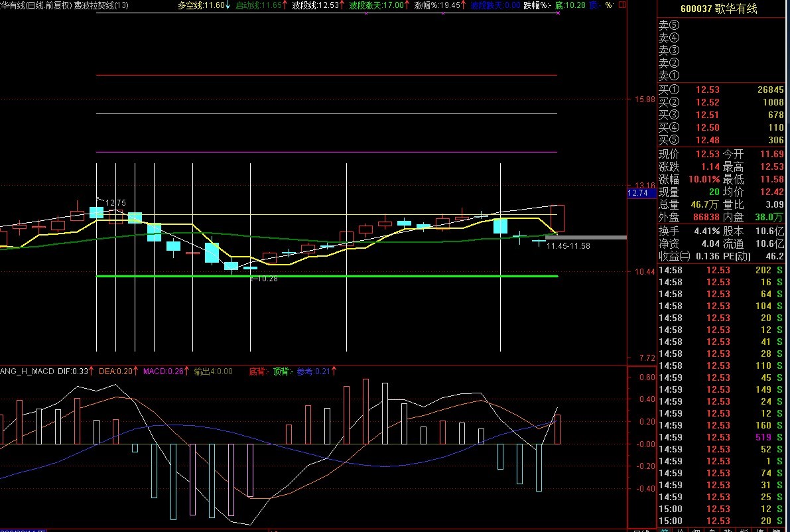Open the 歌华有线(日线 前复权) chart period title
The image size is (790, 532).
[x=35, y=5]
